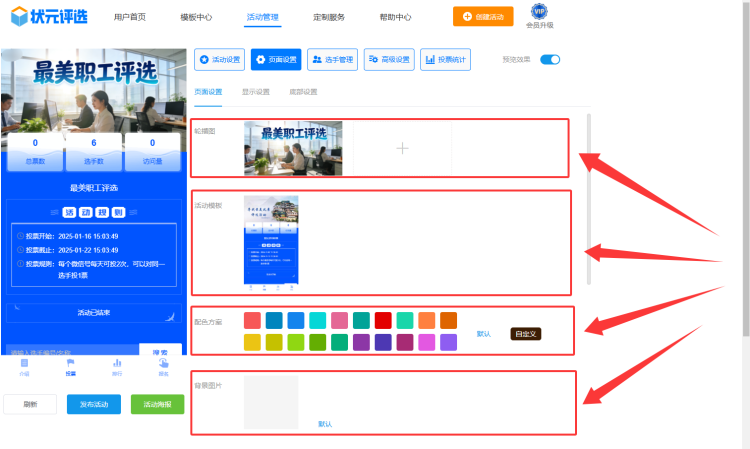Open the 高级设置 section button
750x449 pixels.
tap(389, 59)
